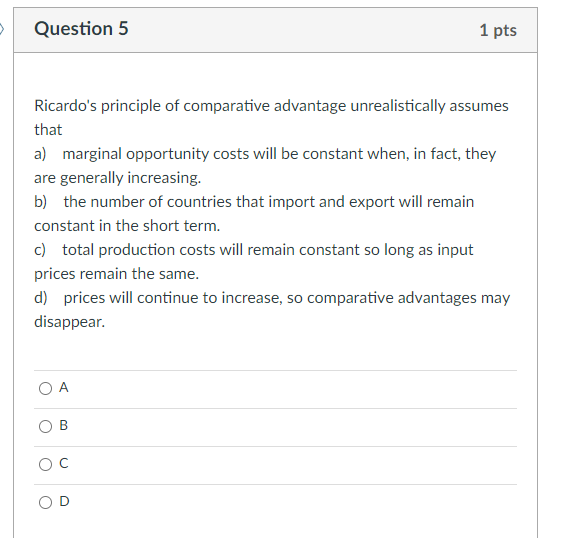Click the letter A answer label
The width and height of the screenshot is (571, 538).
coord(64,387)
